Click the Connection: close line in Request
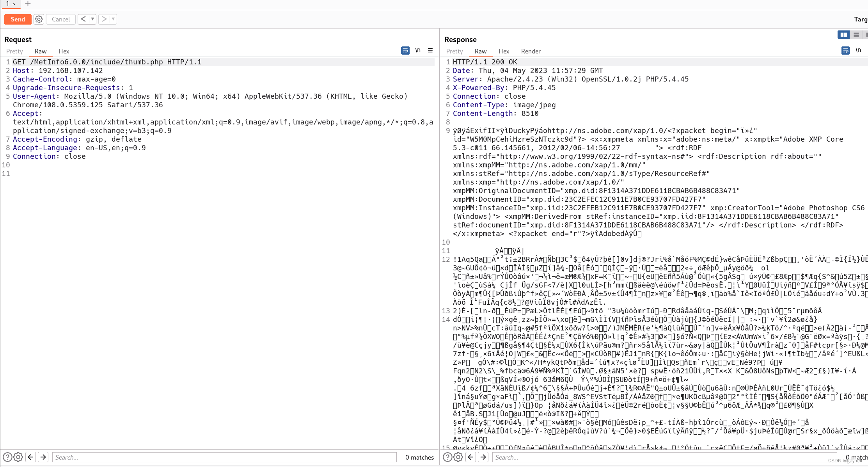 pos(49,156)
